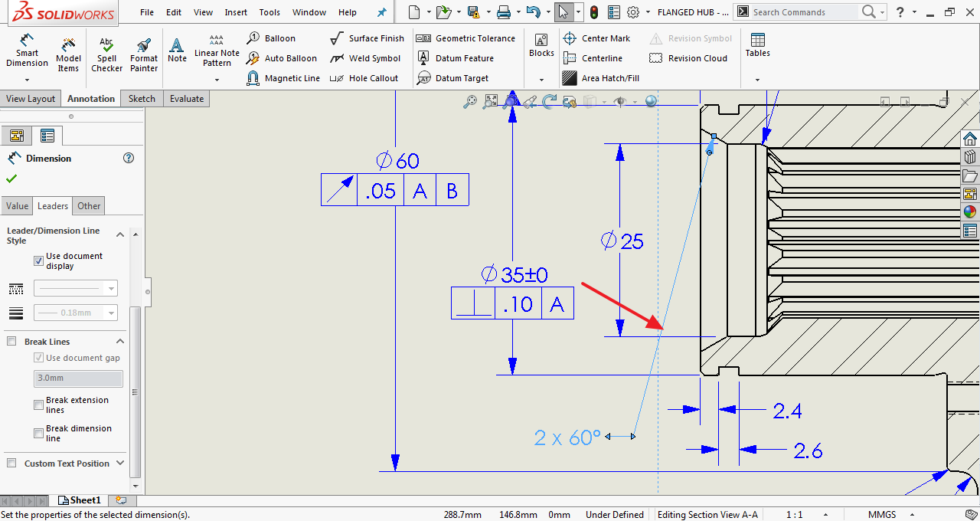
Task: Pin the SOLIDWORKS menu bar
Action: click(x=382, y=12)
